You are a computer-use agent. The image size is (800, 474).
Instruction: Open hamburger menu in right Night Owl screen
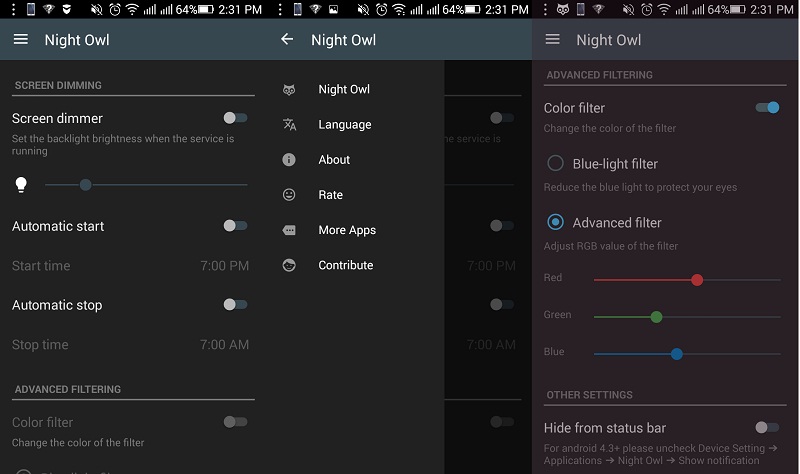pos(553,39)
